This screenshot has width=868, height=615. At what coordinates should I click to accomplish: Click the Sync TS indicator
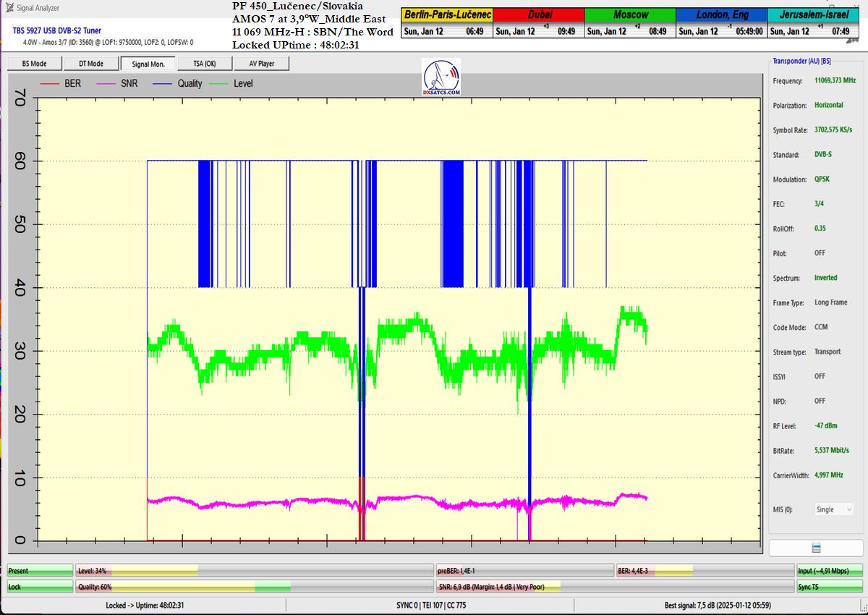[829, 587]
